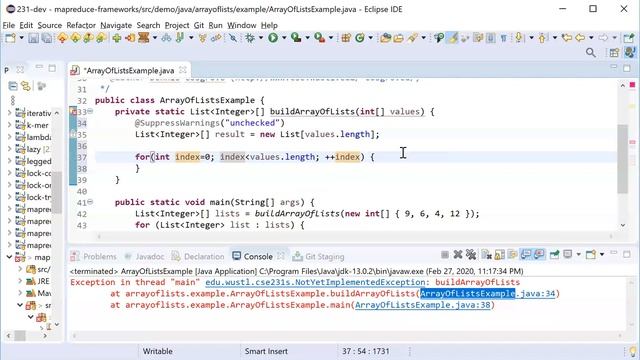640x360 pixels.
Task: Open dropdown arrow next to Run button
Action: coord(284,38)
